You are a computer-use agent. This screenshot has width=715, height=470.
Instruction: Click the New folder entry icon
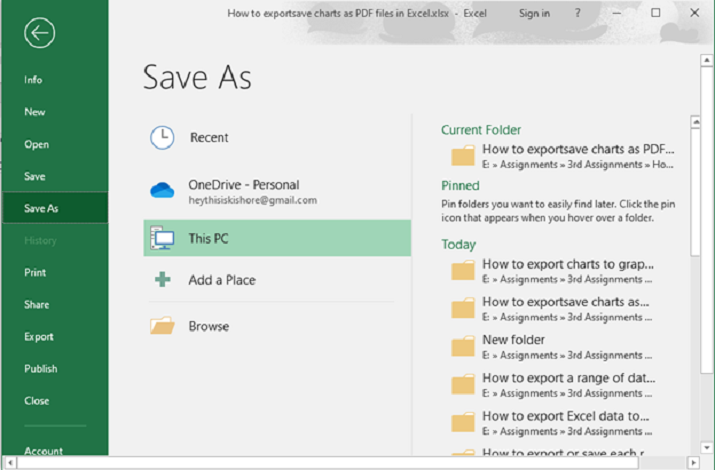(463, 346)
